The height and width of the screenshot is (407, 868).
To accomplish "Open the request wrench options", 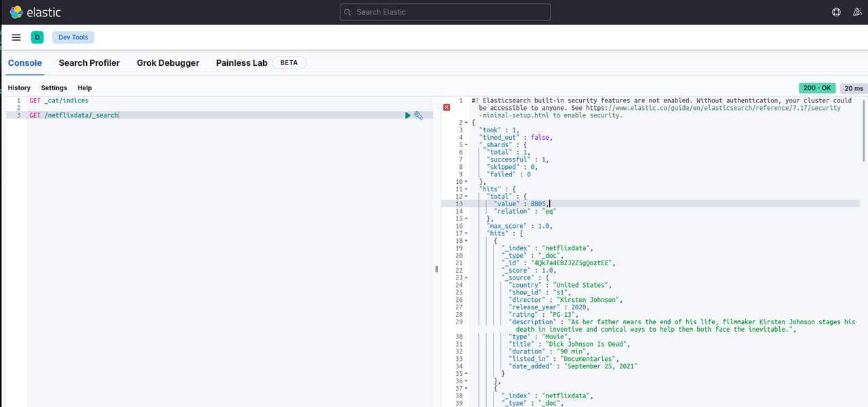I will point(418,115).
